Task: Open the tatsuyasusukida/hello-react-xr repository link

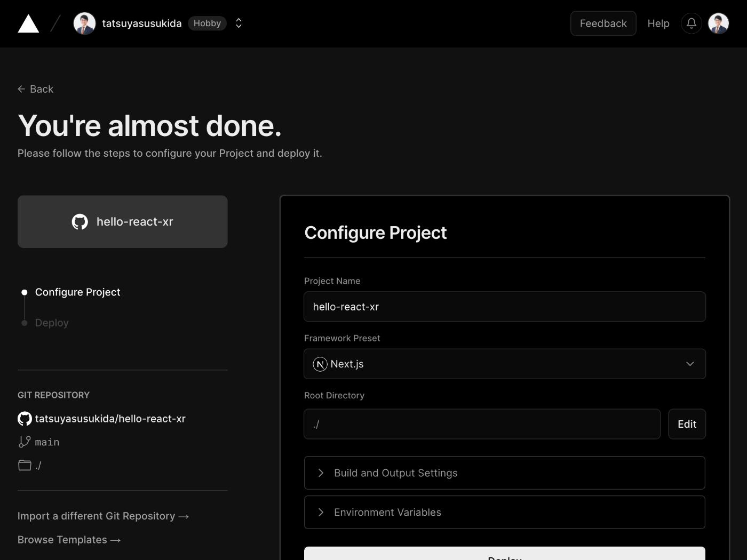Action: tap(110, 419)
